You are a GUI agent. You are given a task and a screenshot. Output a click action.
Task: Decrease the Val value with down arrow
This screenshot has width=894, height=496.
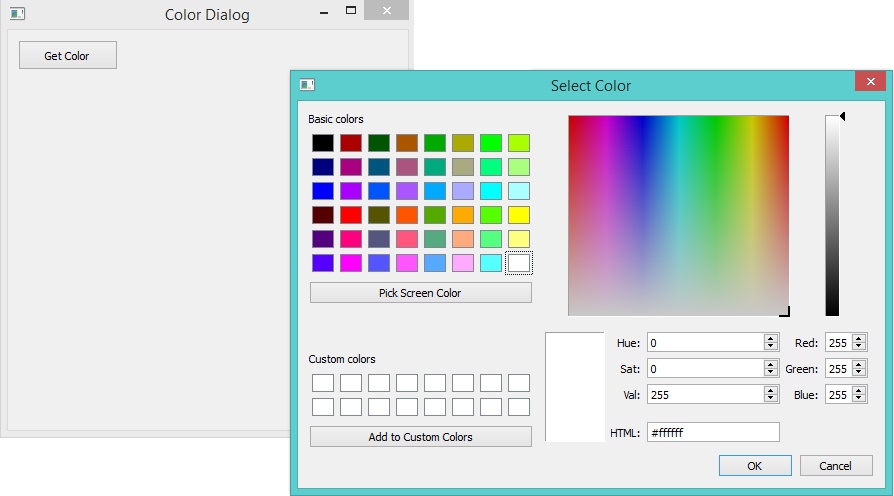click(x=770, y=399)
